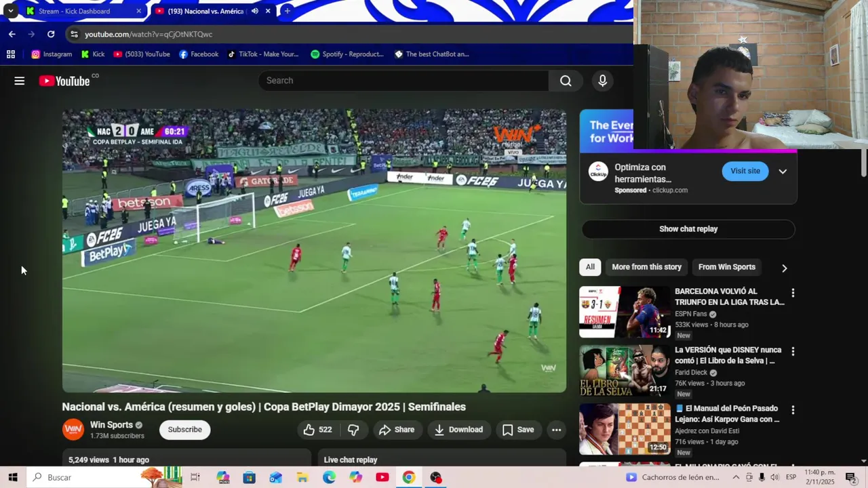868x488 pixels.
Task: Open the Windows Start menu
Action: pos(13,477)
